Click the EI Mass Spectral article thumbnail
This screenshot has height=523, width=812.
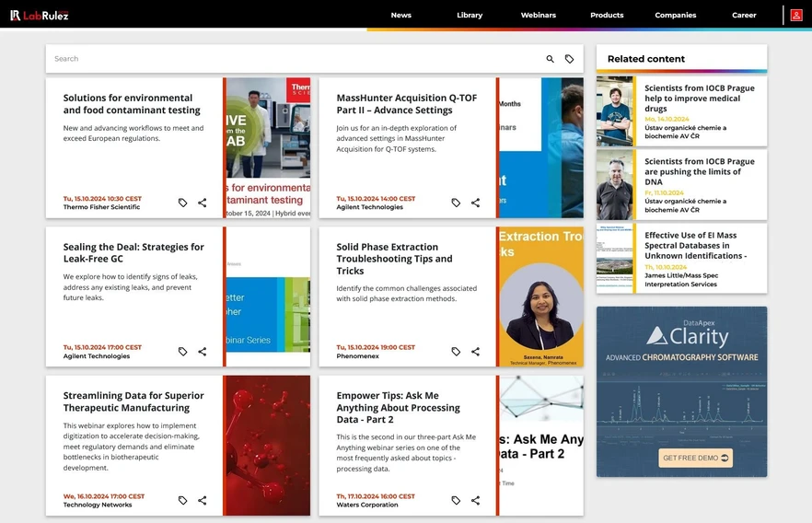pos(615,259)
